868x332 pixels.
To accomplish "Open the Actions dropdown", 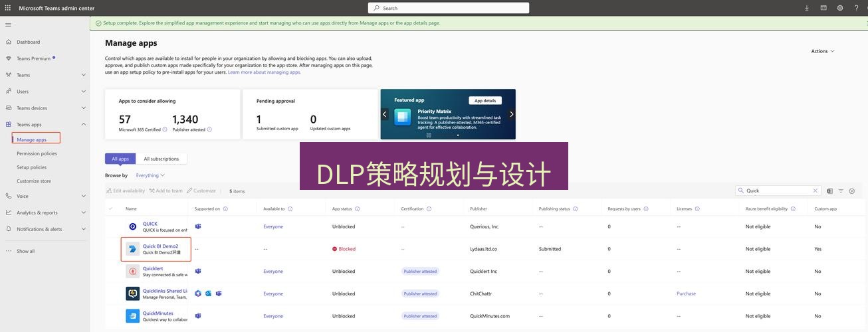I will point(823,51).
